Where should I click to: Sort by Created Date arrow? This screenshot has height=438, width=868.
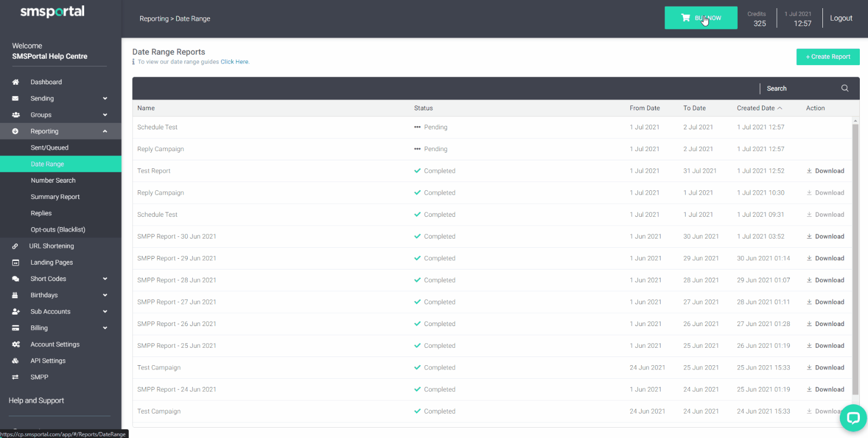[780, 108]
